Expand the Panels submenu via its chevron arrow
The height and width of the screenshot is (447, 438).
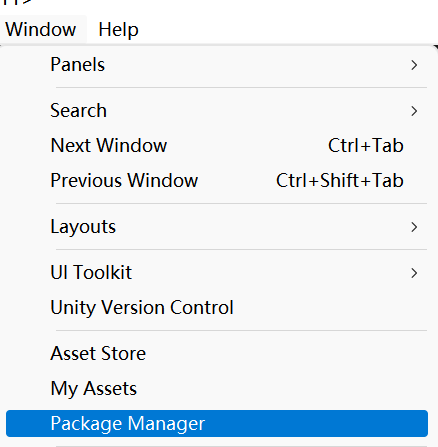point(414,65)
